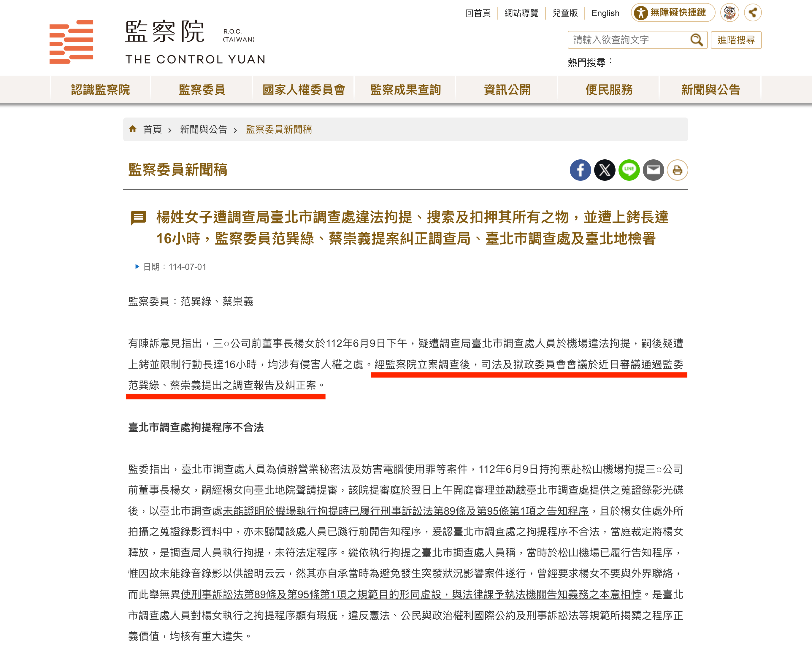Share the press release via LINE

click(629, 170)
